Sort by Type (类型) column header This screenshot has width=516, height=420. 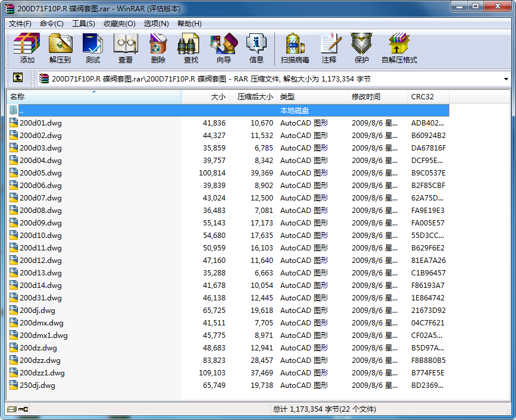(x=312, y=97)
